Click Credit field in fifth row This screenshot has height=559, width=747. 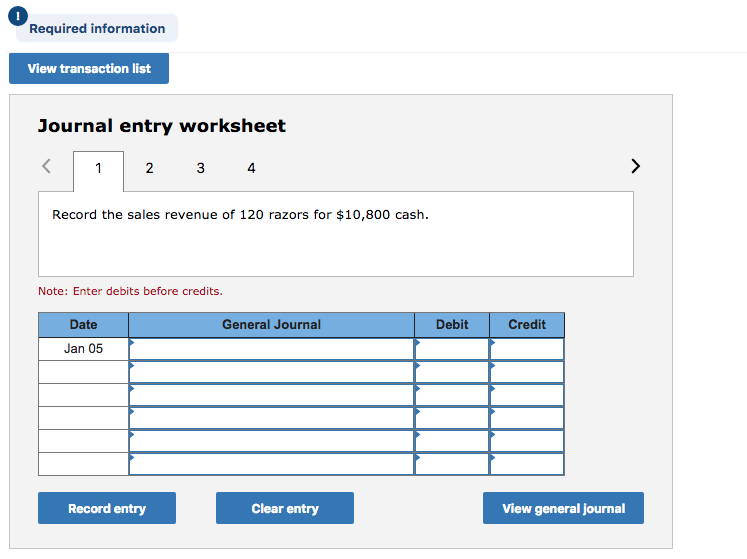point(527,441)
